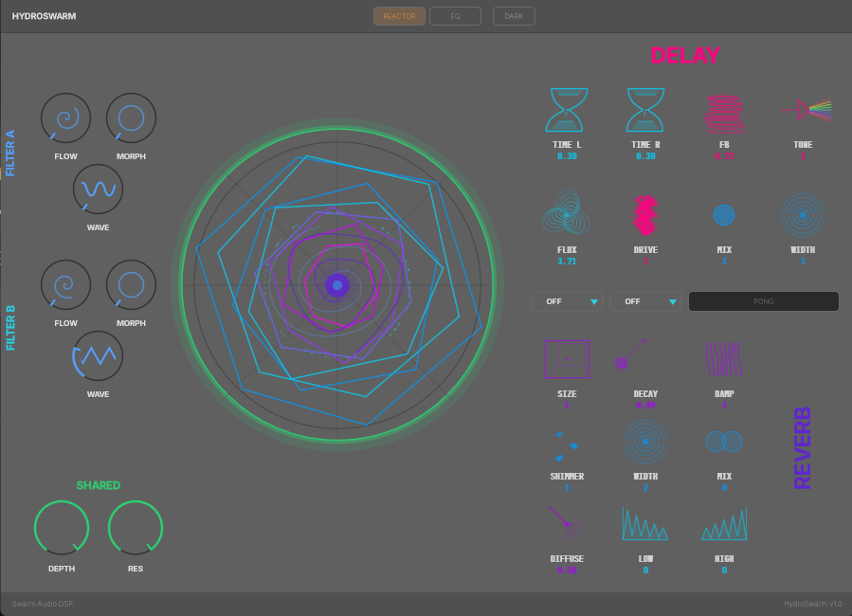Click the DIFFUSE value 0.50

tap(567, 571)
